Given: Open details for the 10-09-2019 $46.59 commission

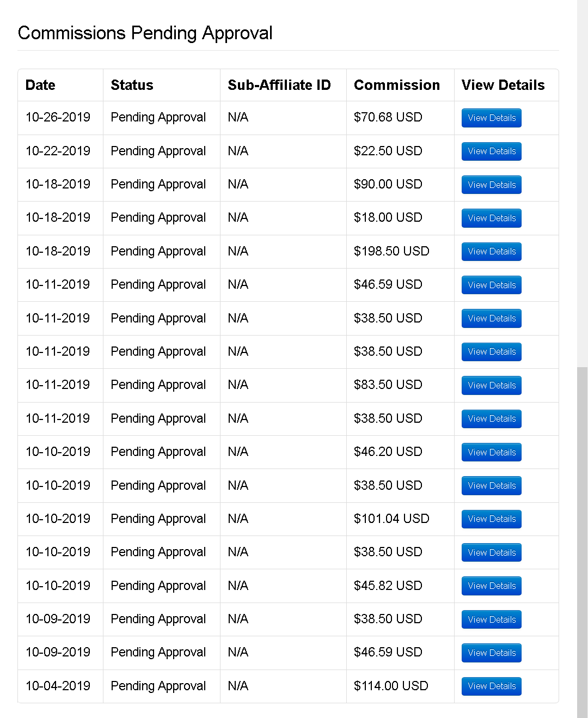Looking at the screenshot, I should 491,653.
